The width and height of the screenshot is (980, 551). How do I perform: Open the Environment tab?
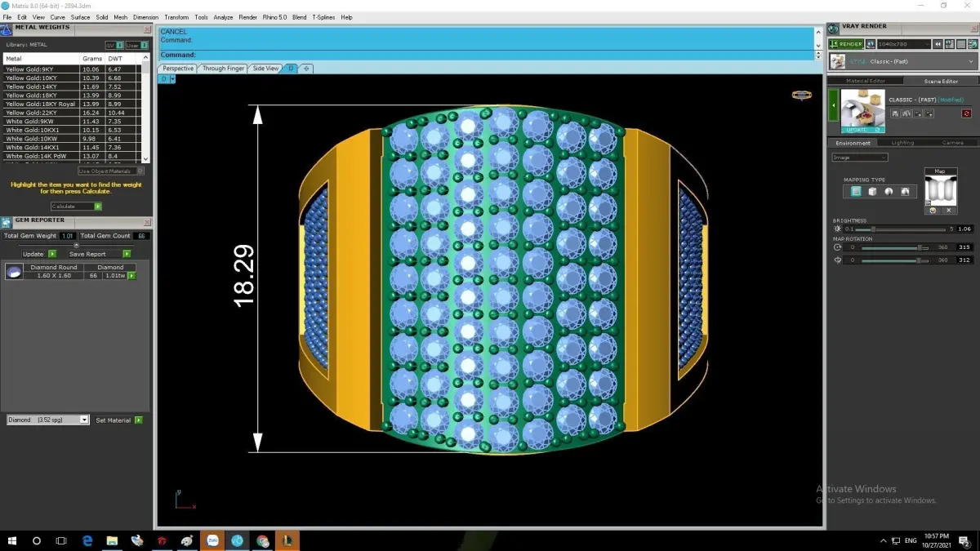click(853, 143)
